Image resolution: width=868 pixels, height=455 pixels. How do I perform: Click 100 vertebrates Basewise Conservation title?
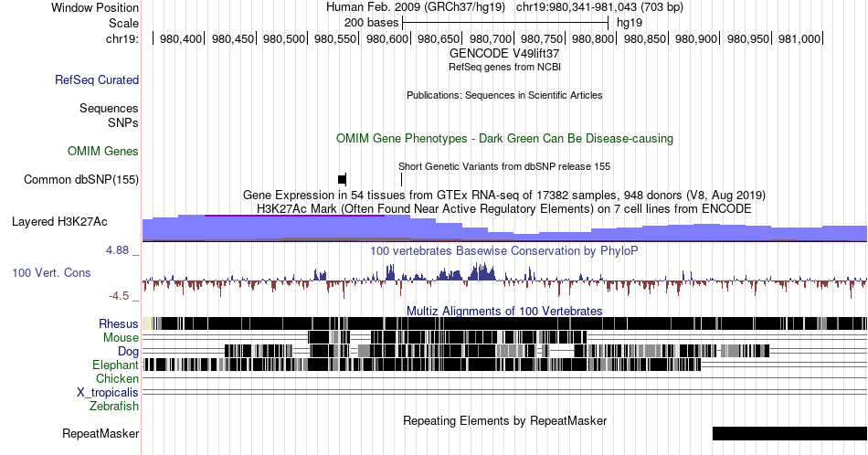pos(504,250)
